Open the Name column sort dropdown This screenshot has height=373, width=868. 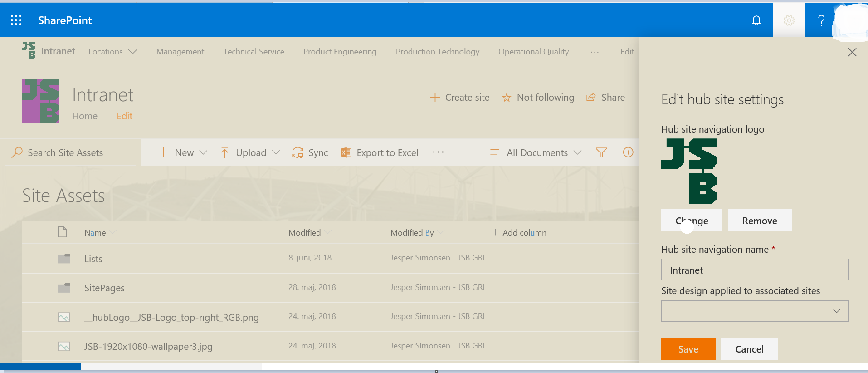coord(112,233)
